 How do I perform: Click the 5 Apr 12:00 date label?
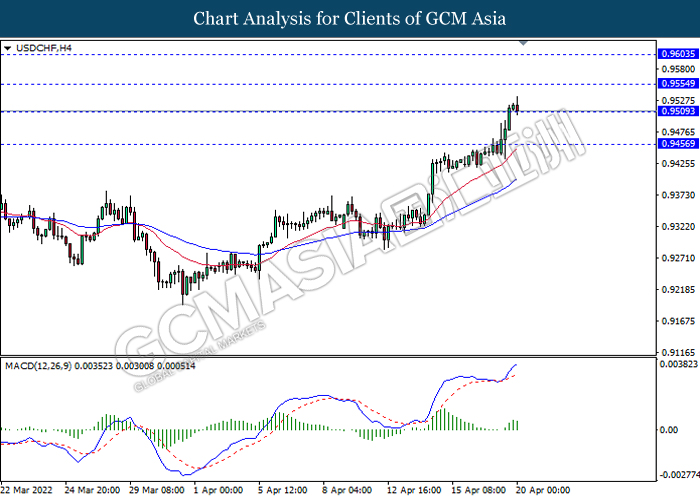(283, 490)
